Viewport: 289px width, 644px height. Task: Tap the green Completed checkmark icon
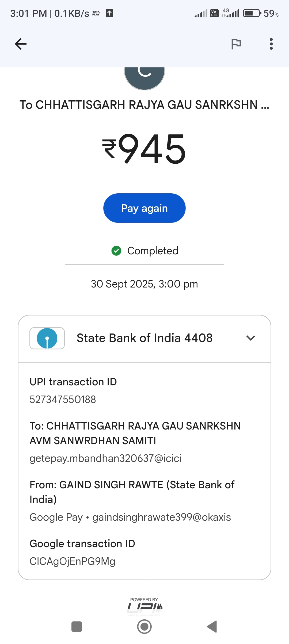tap(116, 251)
